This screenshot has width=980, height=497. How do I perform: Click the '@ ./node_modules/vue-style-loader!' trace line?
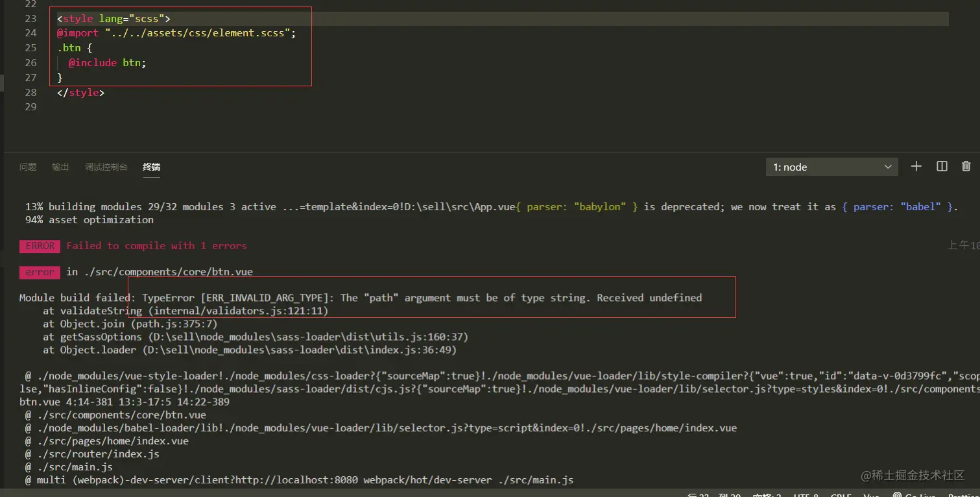tap(503, 376)
